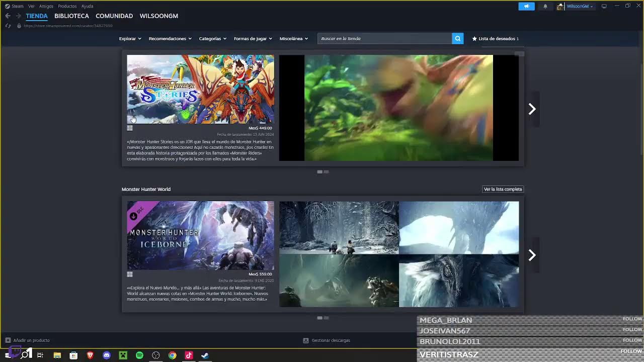Advance the Monster Hunter Stories carousel arrow
Image resolution: width=644 pixels, height=362 pixels.
pos(532,109)
